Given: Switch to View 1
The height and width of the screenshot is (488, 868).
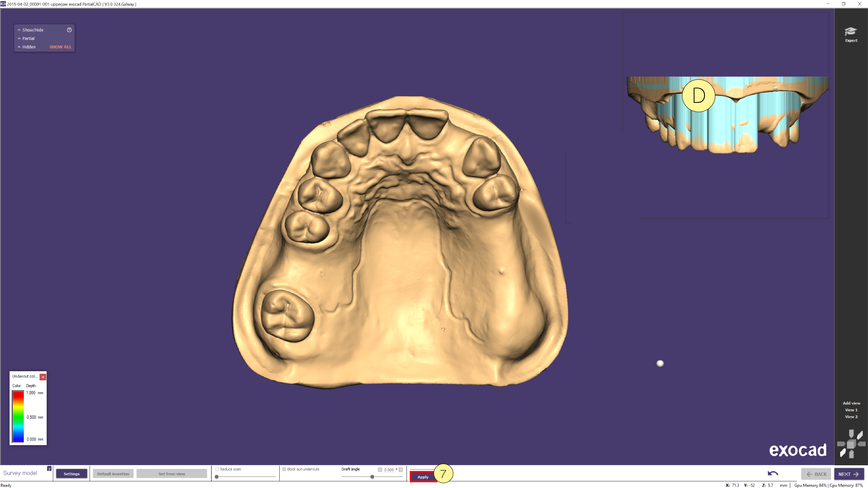Looking at the screenshot, I should (851, 410).
